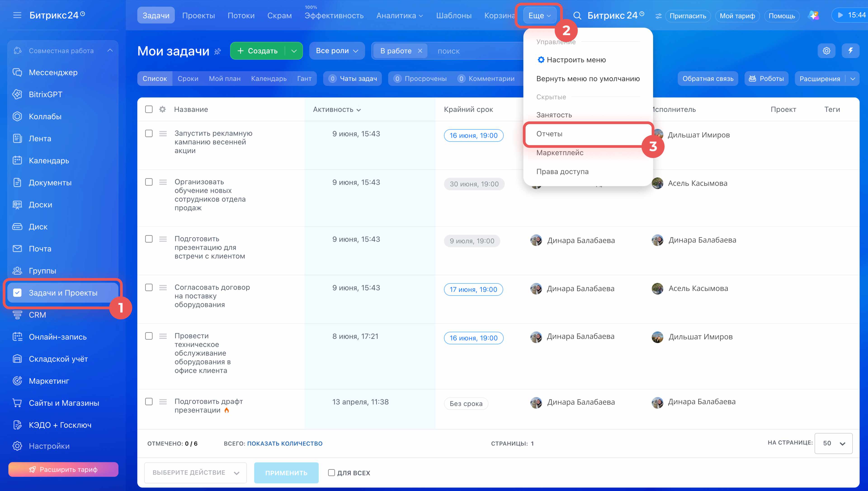
Task: Click the lightning automation icon
Action: coord(850,51)
